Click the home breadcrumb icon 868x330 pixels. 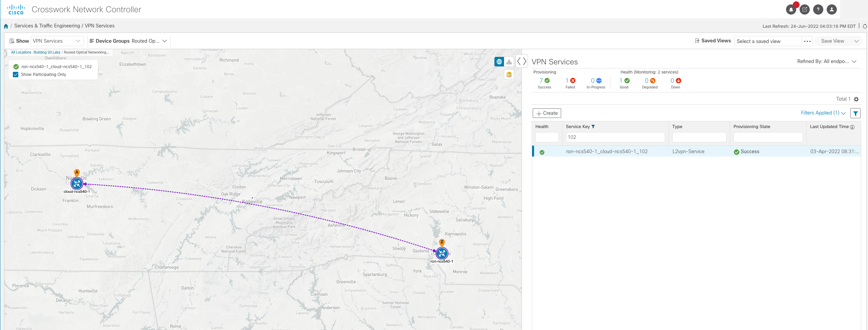point(6,26)
